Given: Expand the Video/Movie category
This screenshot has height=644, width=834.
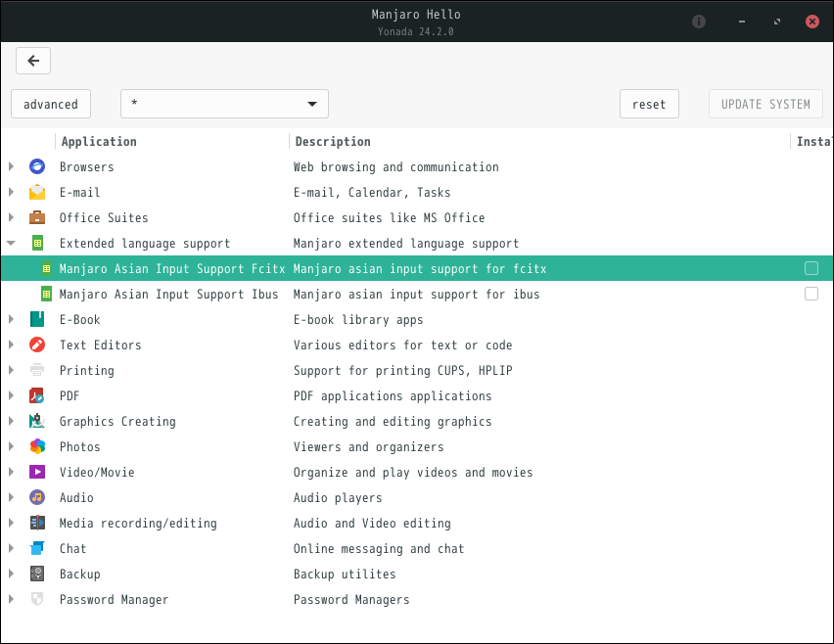Looking at the screenshot, I should (x=11, y=472).
